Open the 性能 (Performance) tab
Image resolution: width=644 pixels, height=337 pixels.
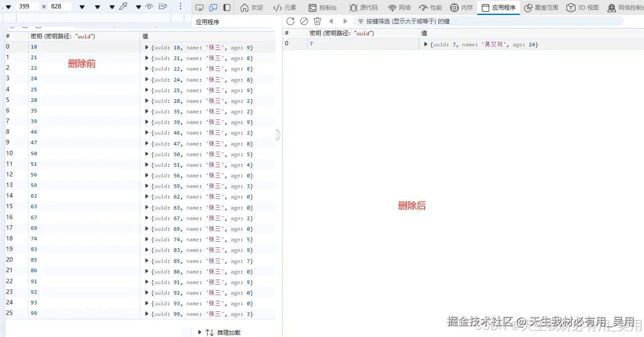tap(430, 7)
